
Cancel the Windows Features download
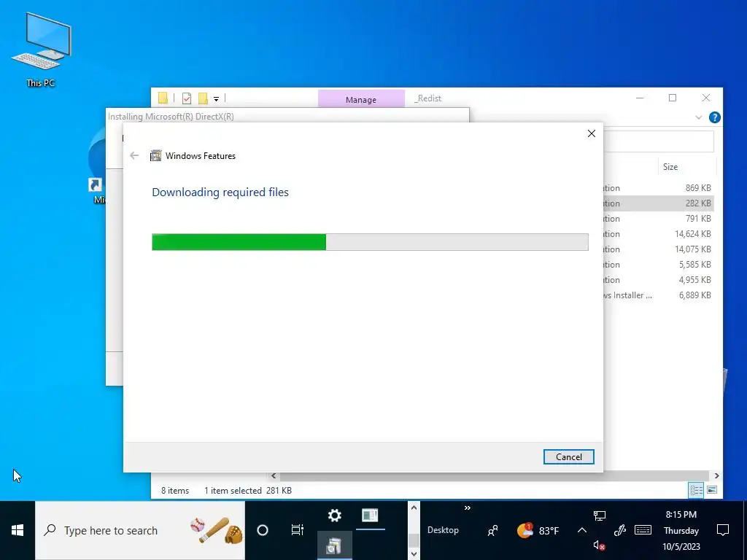coord(568,456)
